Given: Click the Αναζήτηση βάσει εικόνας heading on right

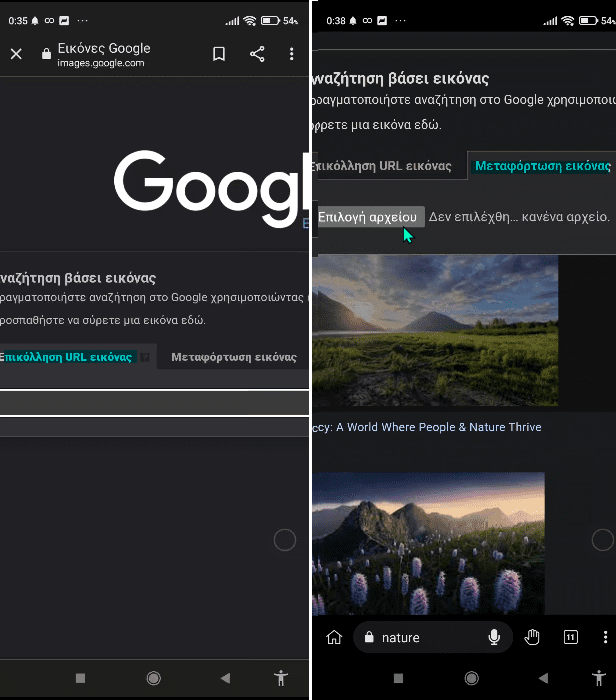Looking at the screenshot, I should coord(400,79).
